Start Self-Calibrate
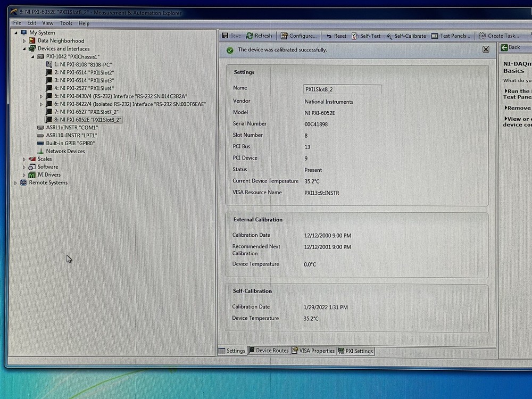This screenshot has width=532, height=399. click(x=406, y=36)
